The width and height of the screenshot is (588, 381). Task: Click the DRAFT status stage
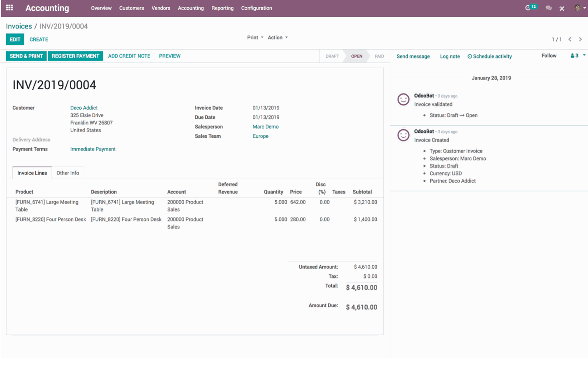coord(332,56)
